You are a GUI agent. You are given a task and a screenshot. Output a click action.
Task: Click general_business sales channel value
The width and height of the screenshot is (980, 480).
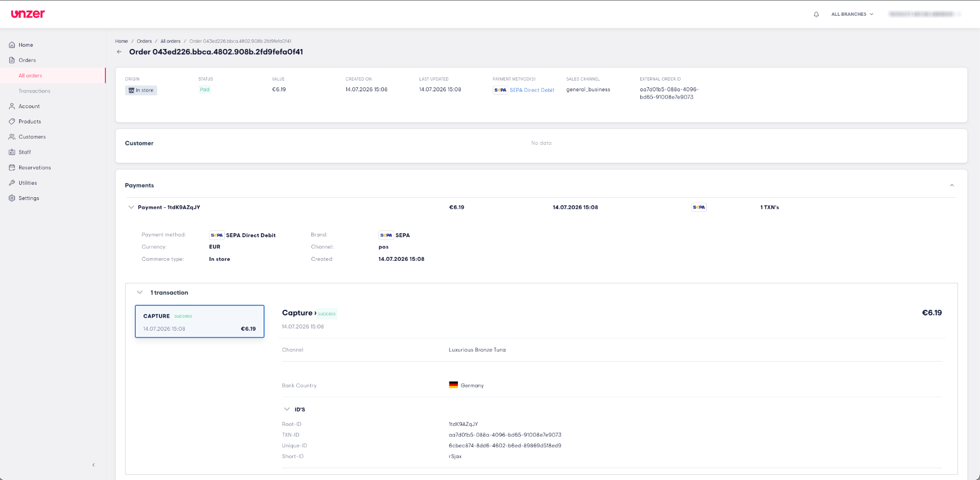(588, 90)
